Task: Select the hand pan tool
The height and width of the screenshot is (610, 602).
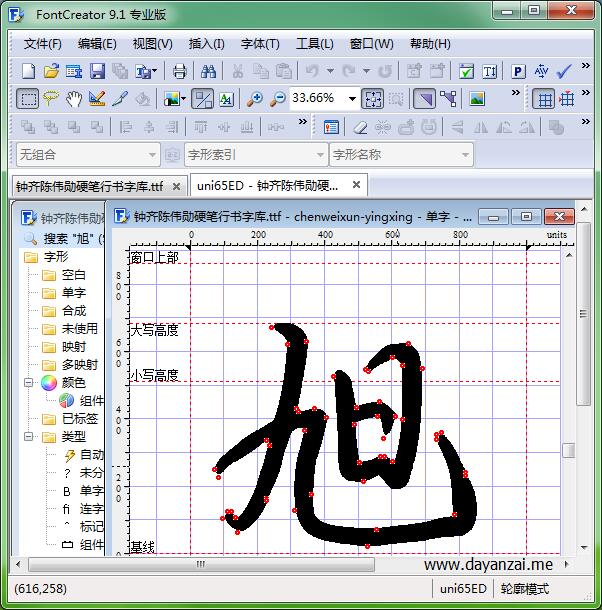Action: [74, 99]
